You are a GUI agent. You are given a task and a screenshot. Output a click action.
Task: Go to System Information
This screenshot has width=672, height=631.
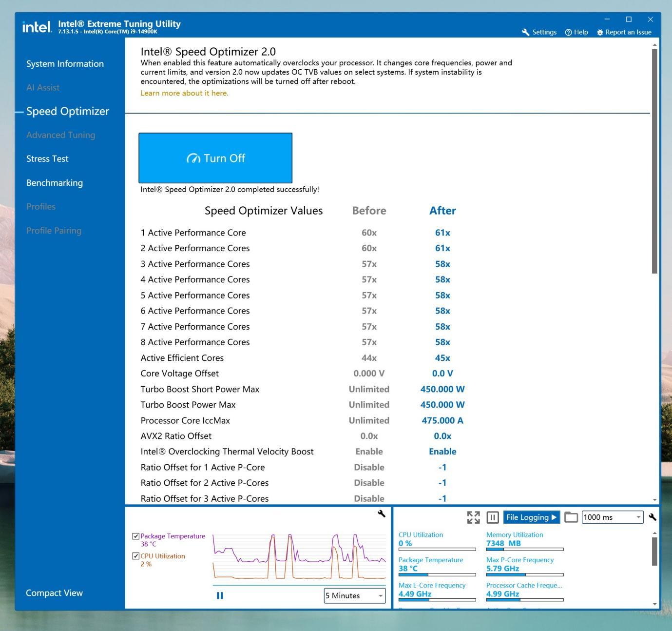click(x=65, y=64)
